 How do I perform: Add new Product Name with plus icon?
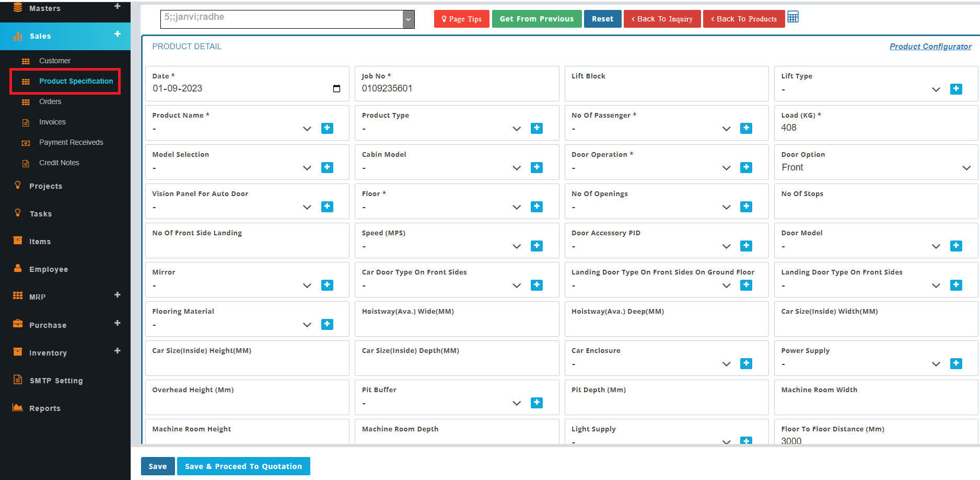click(327, 128)
